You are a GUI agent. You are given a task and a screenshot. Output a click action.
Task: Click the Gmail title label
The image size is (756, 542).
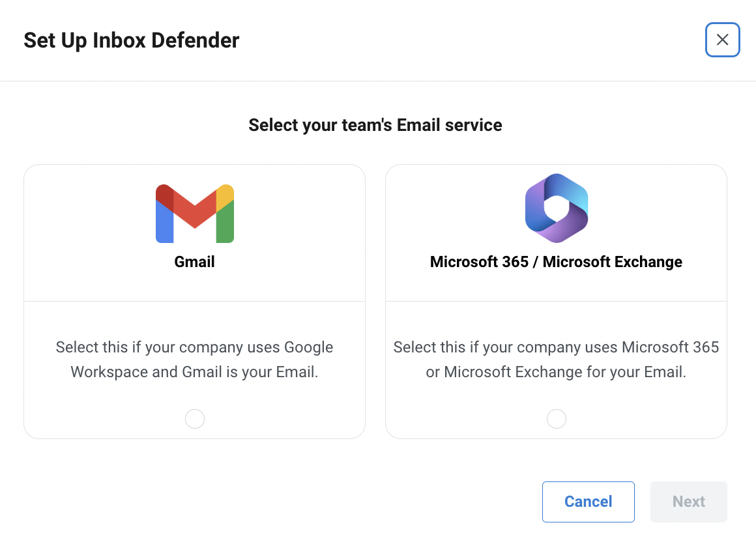tap(194, 262)
